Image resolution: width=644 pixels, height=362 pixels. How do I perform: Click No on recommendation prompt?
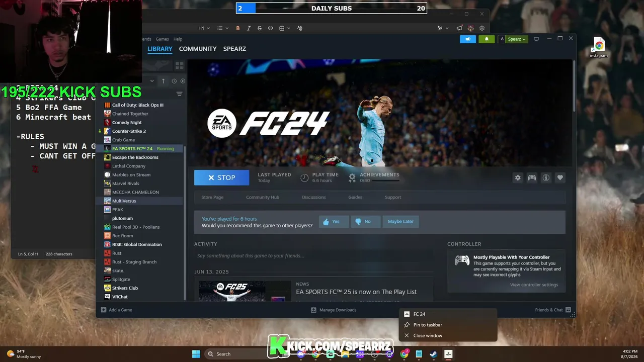tap(365, 222)
